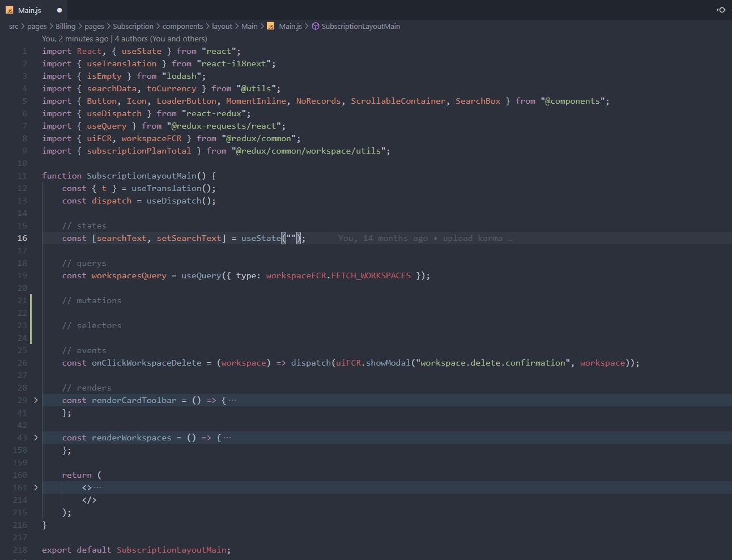Click LoaderButton import on line 5
Screen dimensions: 732x560
(186, 101)
